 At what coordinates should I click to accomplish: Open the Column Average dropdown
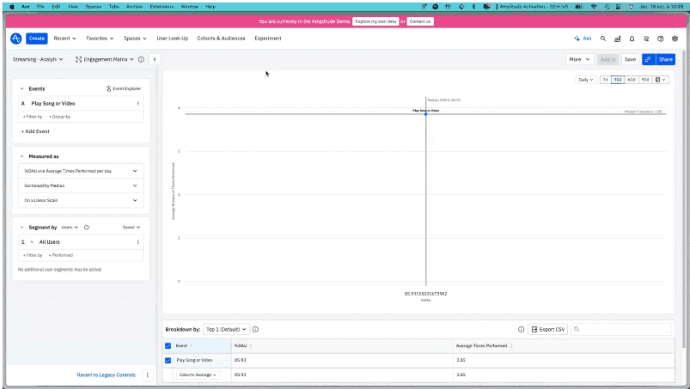pyautogui.click(x=198, y=375)
